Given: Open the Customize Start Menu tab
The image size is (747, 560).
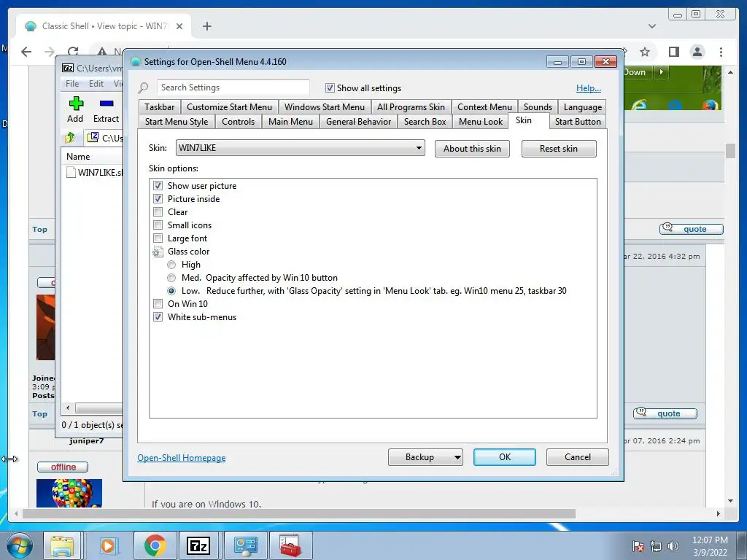Looking at the screenshot, I should [x=229, y=107].
